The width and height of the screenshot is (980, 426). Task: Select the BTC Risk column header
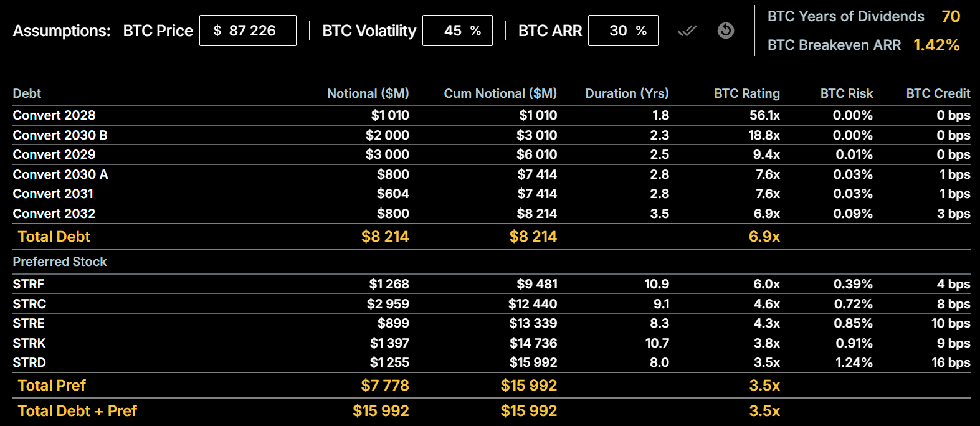click(846, 93)
